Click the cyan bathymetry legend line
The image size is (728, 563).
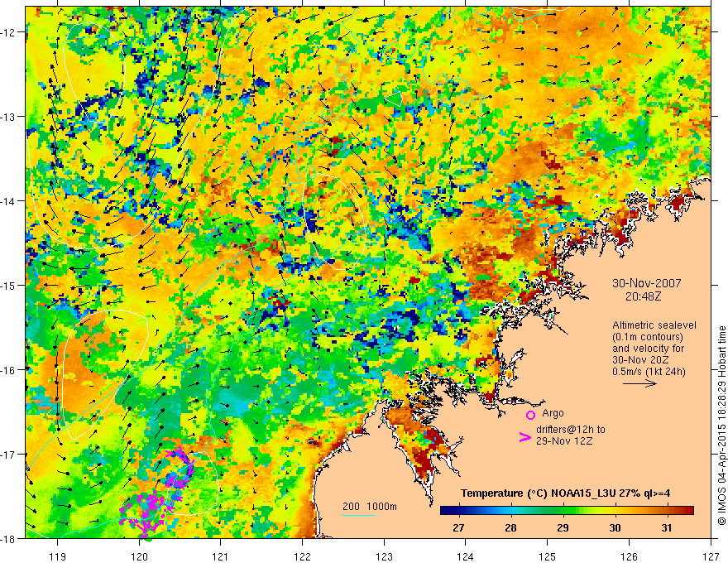[359, 515]
